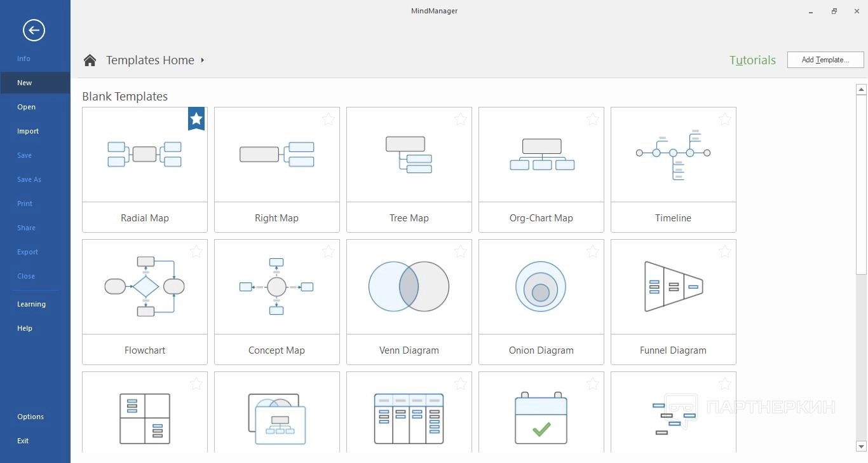
Task: Star the Org-Chart Map template
Action: [593, 119]
